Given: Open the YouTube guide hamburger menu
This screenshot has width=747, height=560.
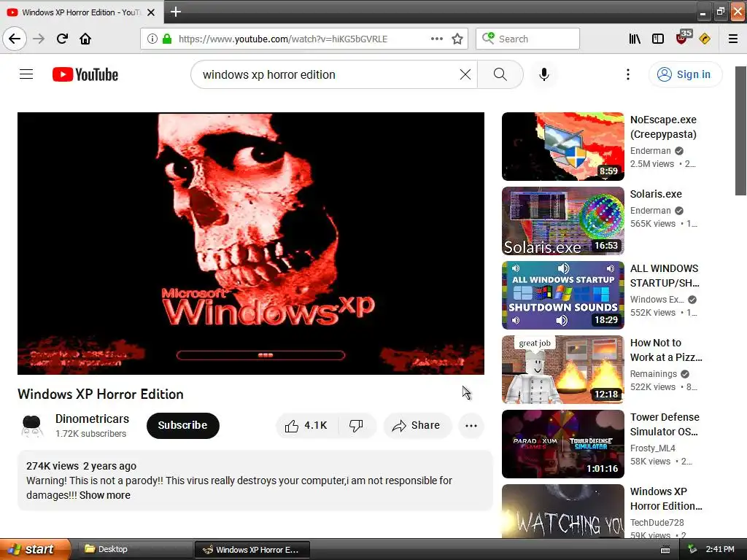Looking at the screenshot, I should click(26, 74).
